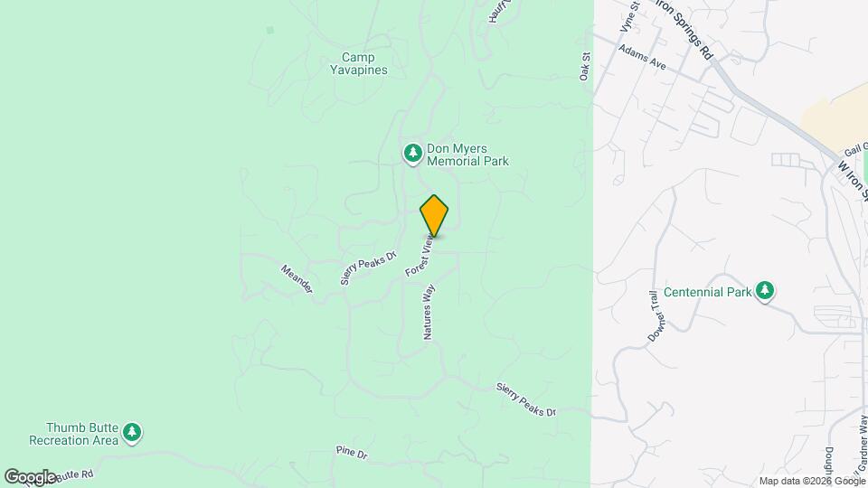Select the Forest View road label
Screen dimensions: 868x488
tap(420, 255)
